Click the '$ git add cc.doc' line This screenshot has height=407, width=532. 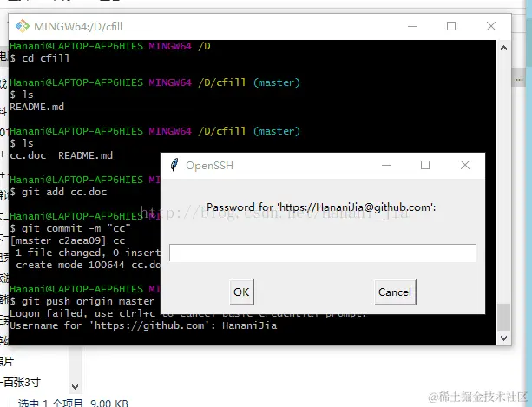(x=58, y=192)
